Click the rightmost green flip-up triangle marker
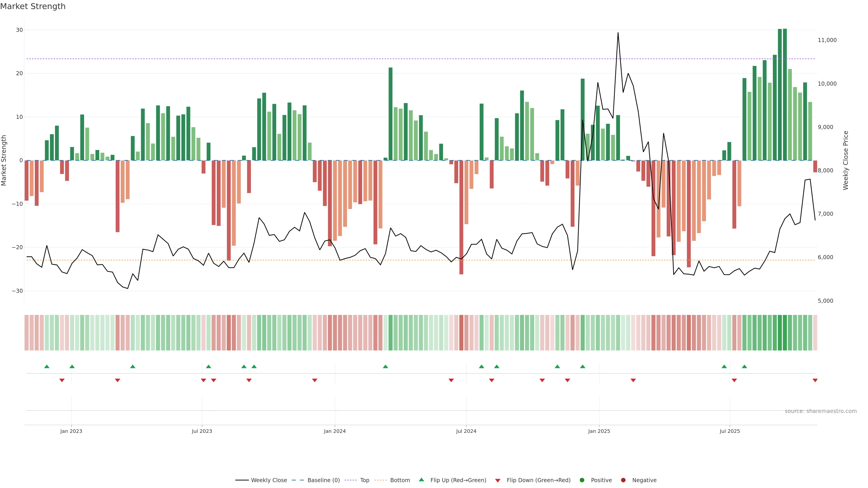 (x=744, y=366)
